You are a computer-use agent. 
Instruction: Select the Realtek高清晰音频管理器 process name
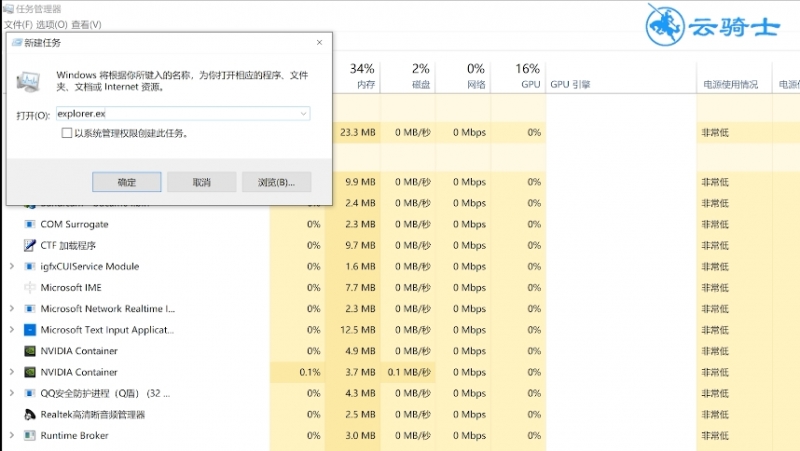(93, 414)
